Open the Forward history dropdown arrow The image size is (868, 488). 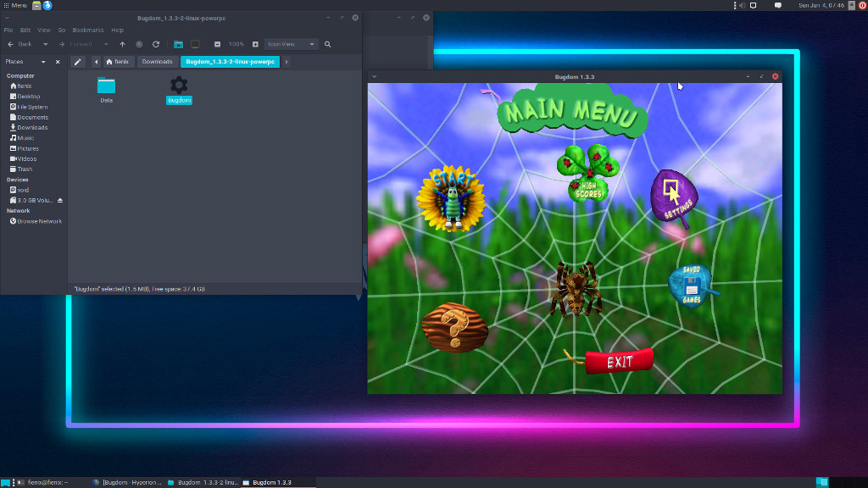point(106,44)
